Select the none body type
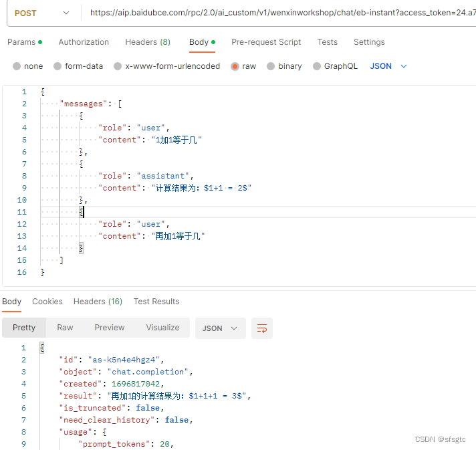476x450 pixels. (x=28, y=66)
